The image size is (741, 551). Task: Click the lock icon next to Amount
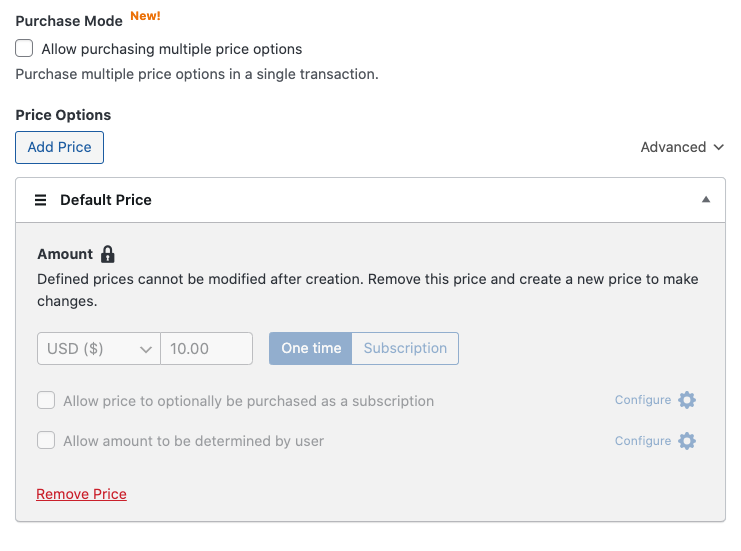pos(108,254)
